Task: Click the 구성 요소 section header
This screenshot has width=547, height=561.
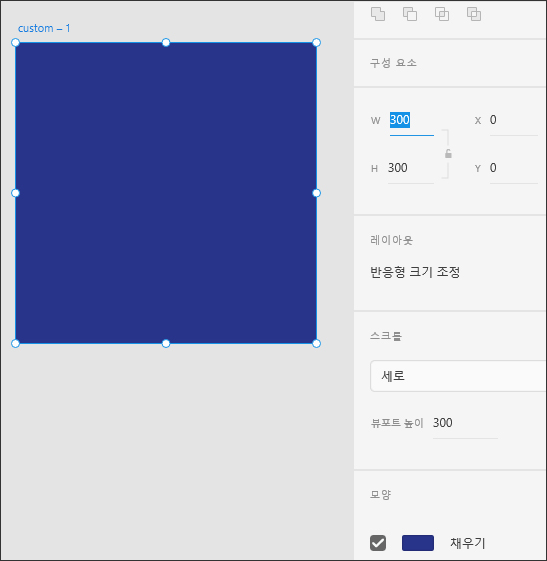Action: [393, 63]
